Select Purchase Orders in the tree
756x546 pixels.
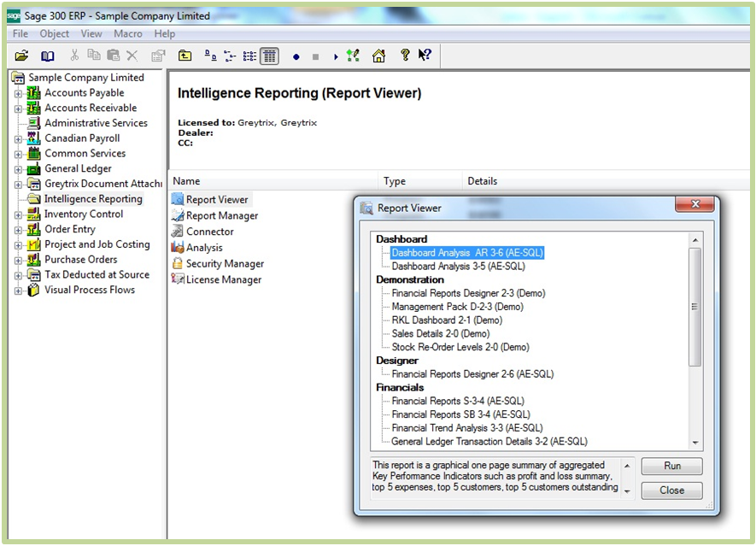pyautogui.click(x=81, y=260)
